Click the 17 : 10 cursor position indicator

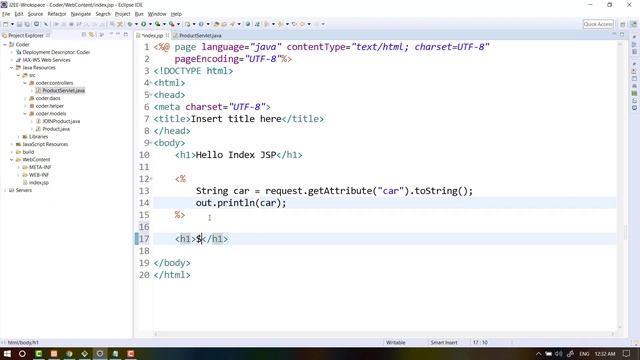[x=480, y=342]
